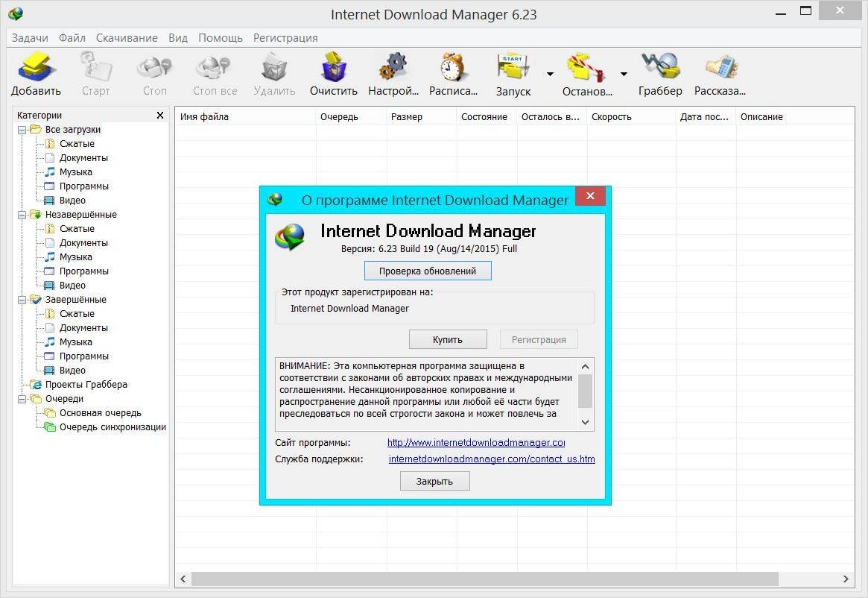Select Сжатые under Все загрузки
This screenshot has height=598, width=868.
[77, 144]
